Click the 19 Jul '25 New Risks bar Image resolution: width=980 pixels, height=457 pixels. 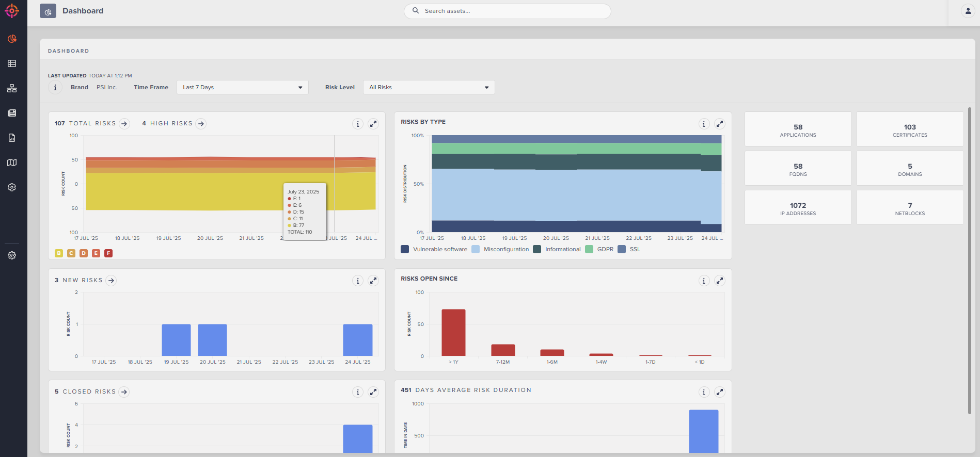(176, 340)
